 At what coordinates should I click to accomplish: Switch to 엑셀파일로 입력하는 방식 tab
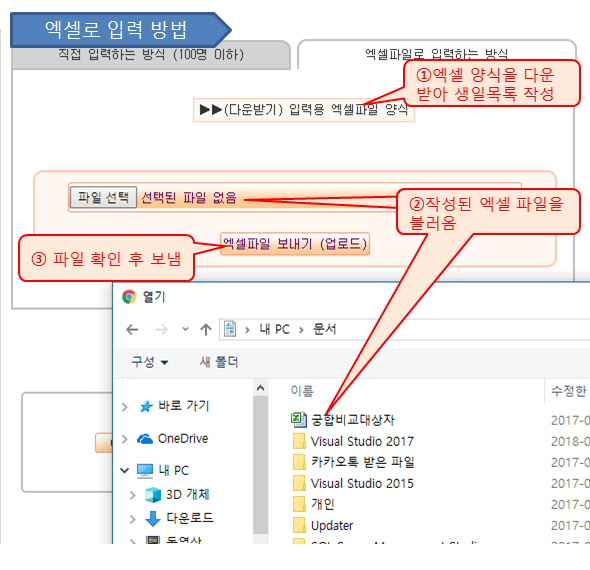tap(436, 54)
